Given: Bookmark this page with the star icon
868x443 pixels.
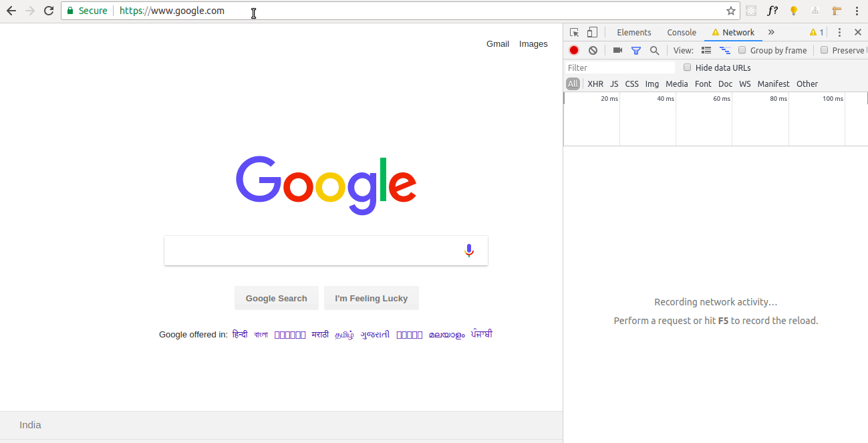Looking at the screenshot, I should pos(731,11).
